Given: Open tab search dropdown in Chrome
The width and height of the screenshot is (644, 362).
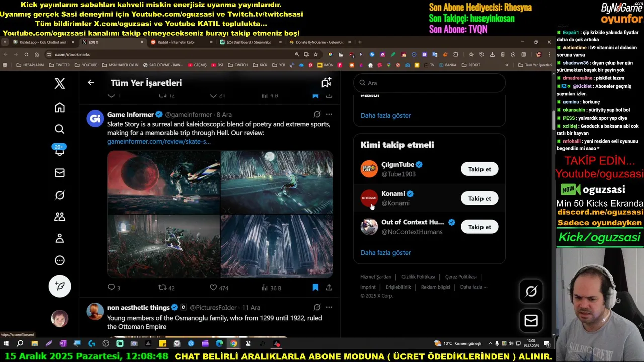Looking at the screenshot, I should coord(5,42).
